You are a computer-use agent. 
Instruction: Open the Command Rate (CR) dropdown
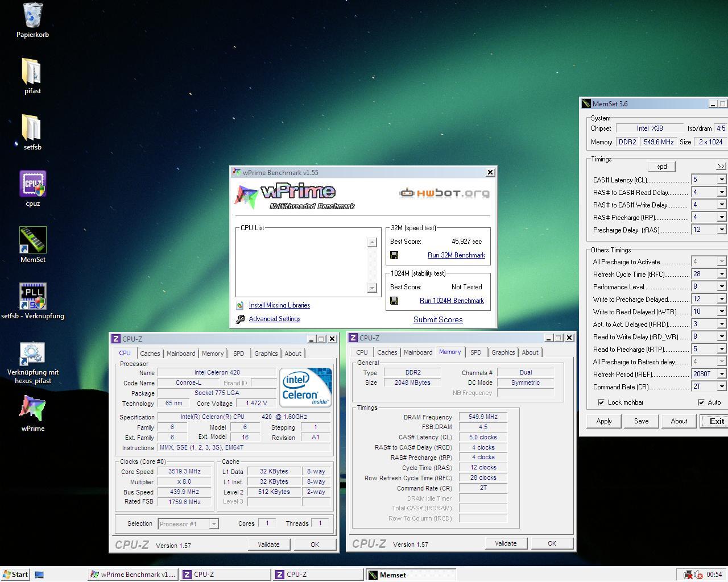coord(722,386)
